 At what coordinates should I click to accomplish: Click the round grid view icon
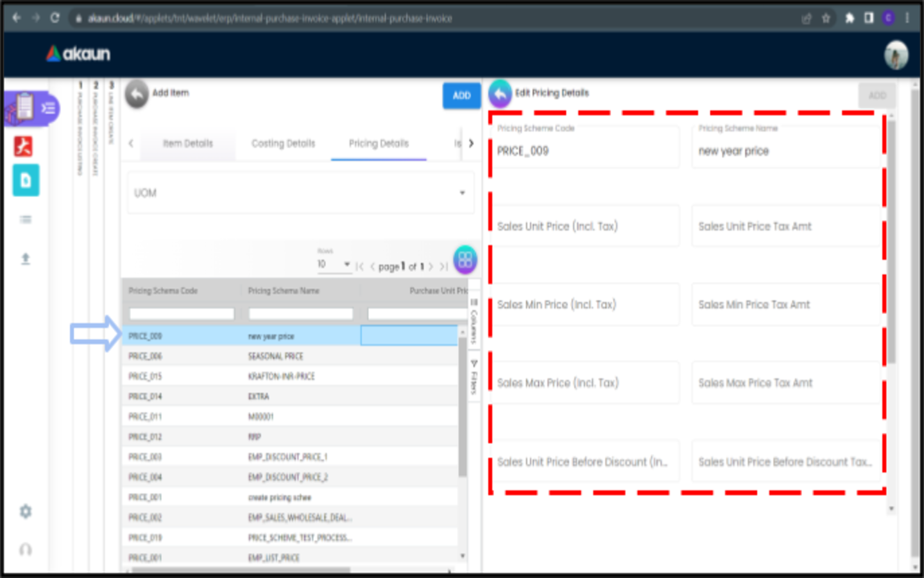click(465, 260)
